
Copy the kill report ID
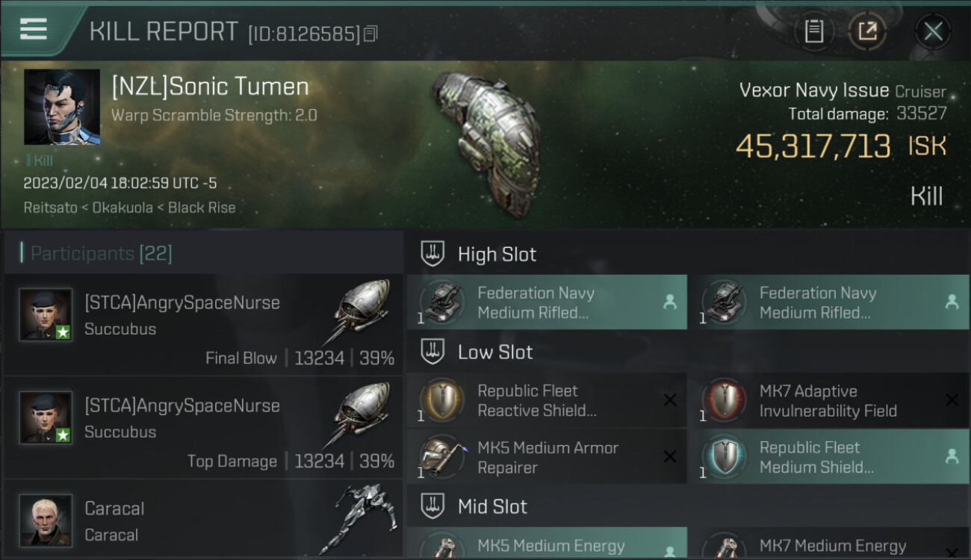[371, 34]
